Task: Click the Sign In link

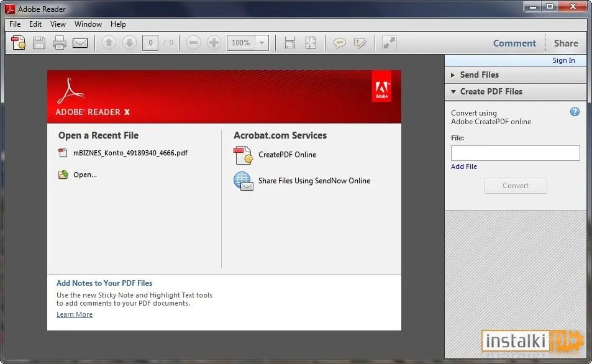Action: (x=563, y=60)
